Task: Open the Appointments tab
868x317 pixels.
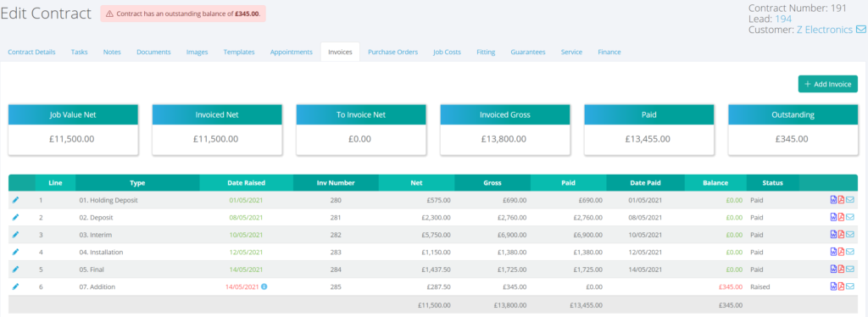Action: 292,52
